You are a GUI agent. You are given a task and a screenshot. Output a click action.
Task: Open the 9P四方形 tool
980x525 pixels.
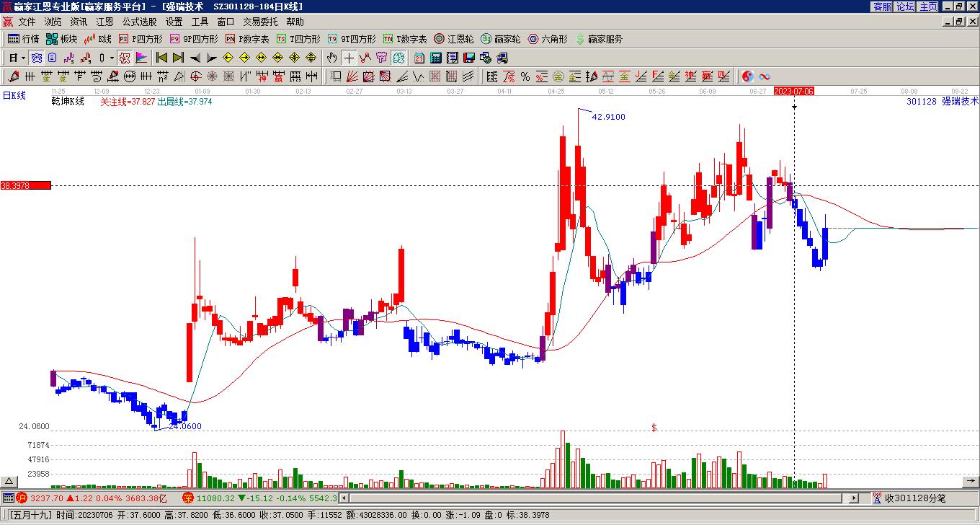[193, 39]
